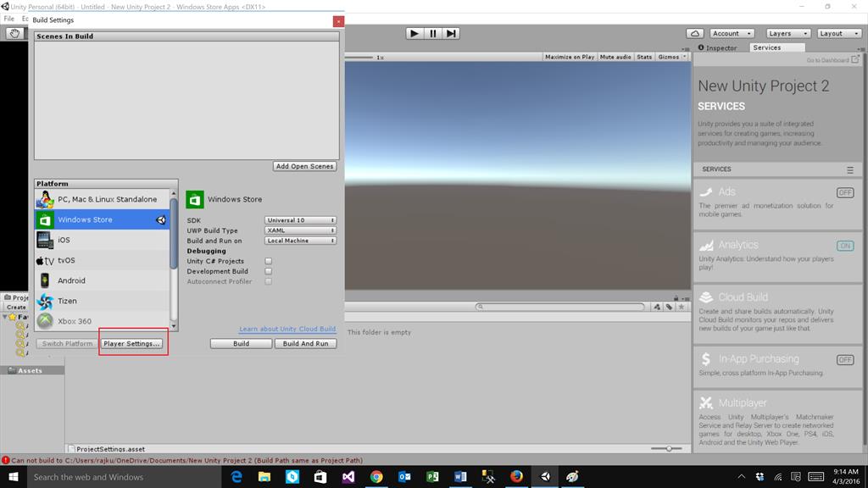
Task: Click the Build button
Action: 241,344
